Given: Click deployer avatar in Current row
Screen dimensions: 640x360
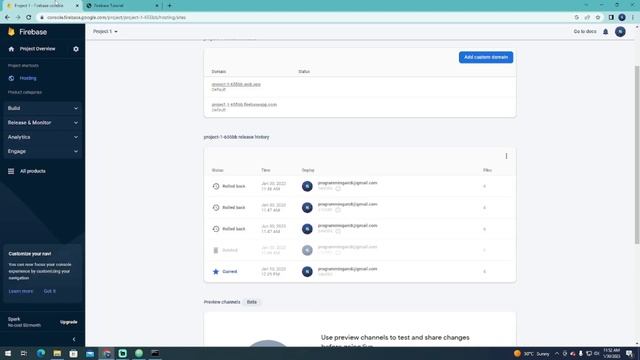Looking at the screenshot, I should click(x=307, y=271).
